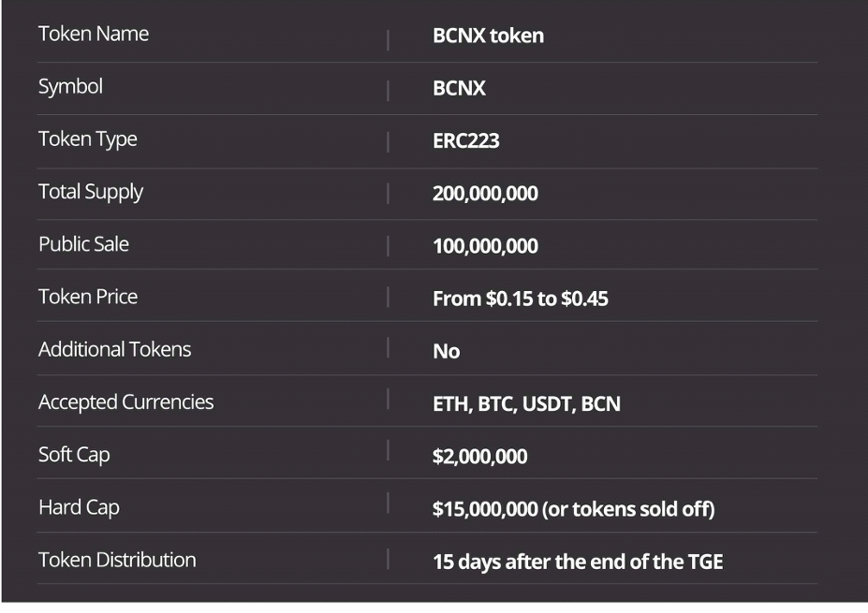Image resolution: width=868 pixels, height=613 pixels.
Task: Click the "Token Type" label
Action: pos(87,139)
